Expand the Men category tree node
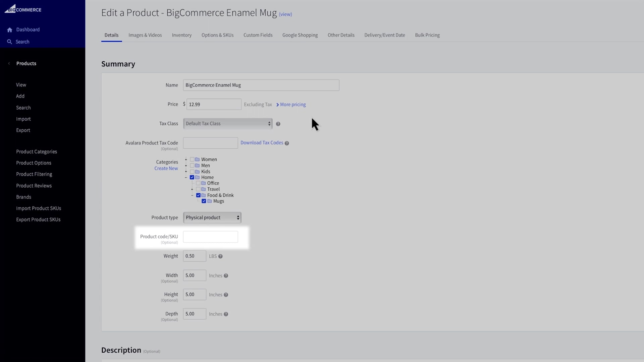The height and width of the screenshot is (362, 644). (186, 166)
